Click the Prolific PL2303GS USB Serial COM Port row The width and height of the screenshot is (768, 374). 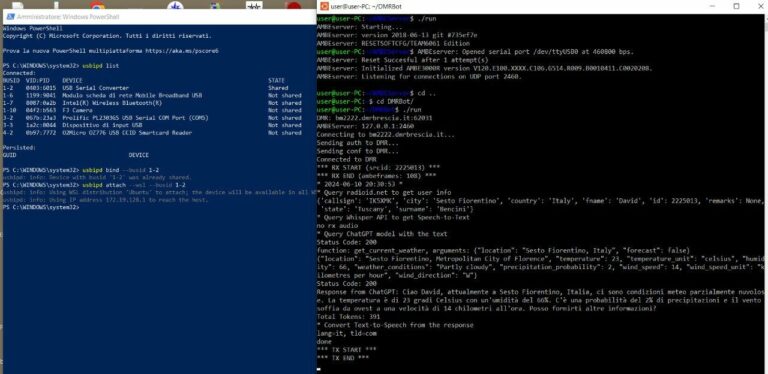(x=152, y=118)
